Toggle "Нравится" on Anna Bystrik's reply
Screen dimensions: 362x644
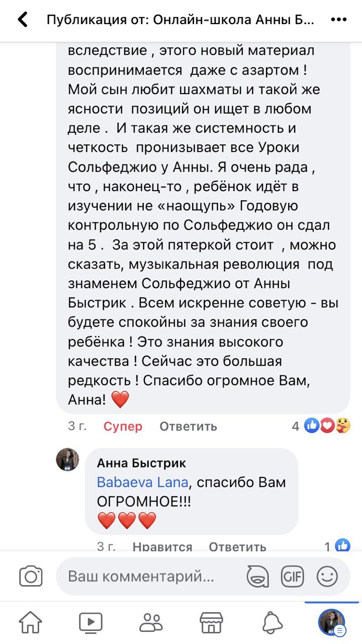162,546
